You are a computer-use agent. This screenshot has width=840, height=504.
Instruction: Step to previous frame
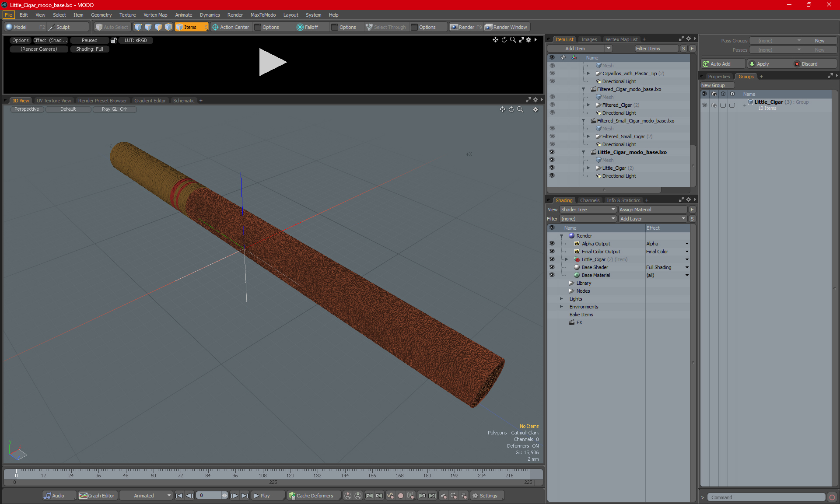pos(189,496)
